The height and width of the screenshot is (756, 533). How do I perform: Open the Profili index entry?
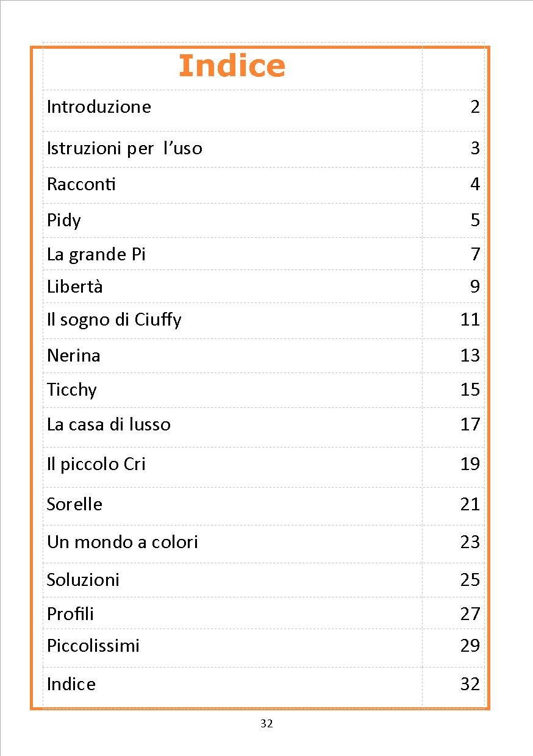coord(70,614)
